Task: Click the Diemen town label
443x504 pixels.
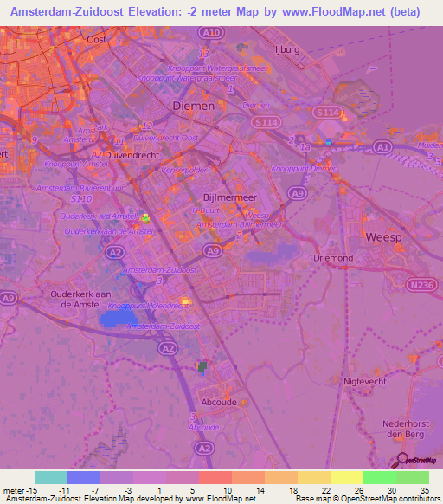Action: [194, 106]
